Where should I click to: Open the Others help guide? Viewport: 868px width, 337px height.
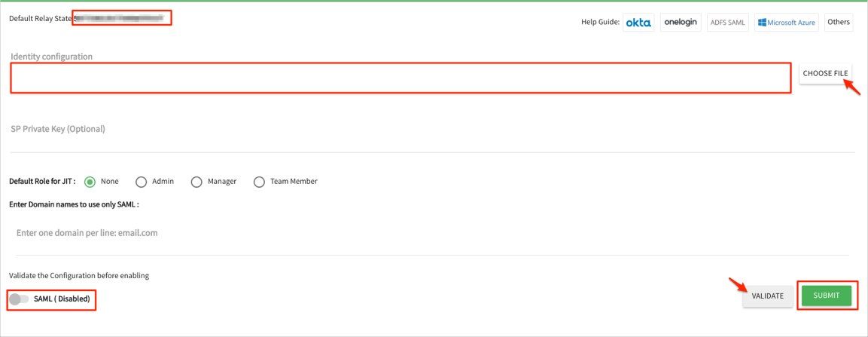(x=838, y=22)
